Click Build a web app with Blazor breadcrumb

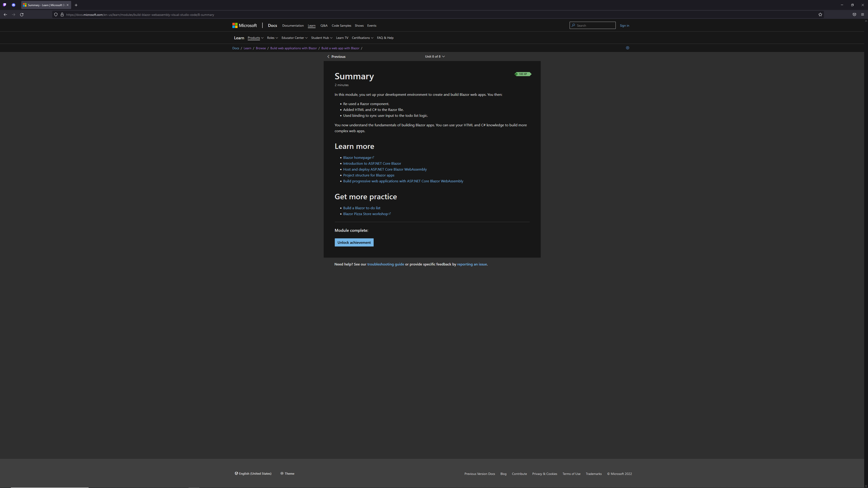340,48
